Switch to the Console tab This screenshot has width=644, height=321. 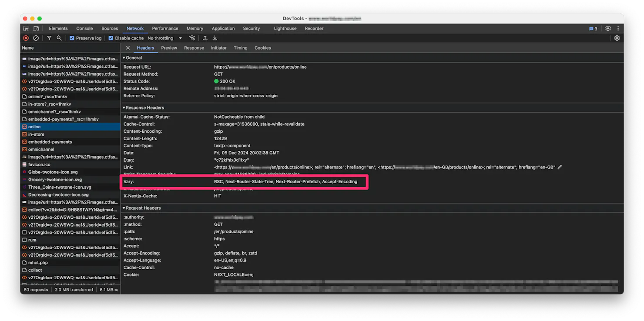pyautogui.click(x=85, y=28)
